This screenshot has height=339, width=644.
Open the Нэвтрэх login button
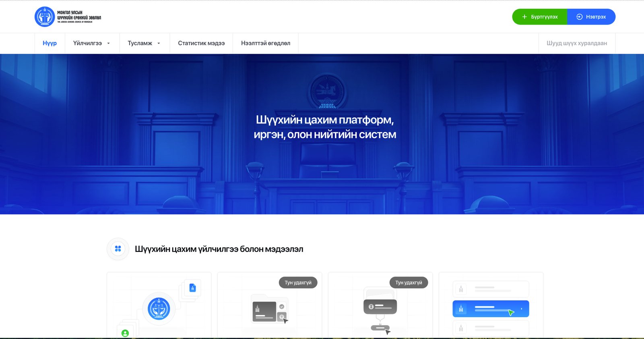tap(591, 17)
